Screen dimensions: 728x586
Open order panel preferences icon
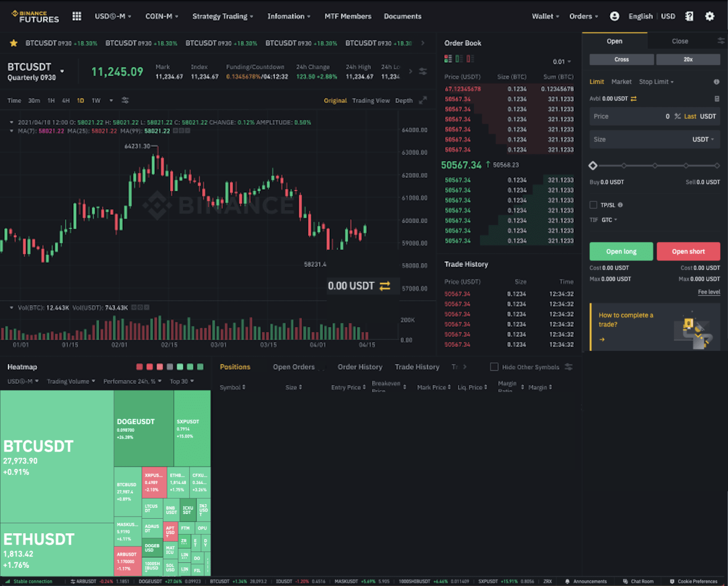(x=721, y=41)
